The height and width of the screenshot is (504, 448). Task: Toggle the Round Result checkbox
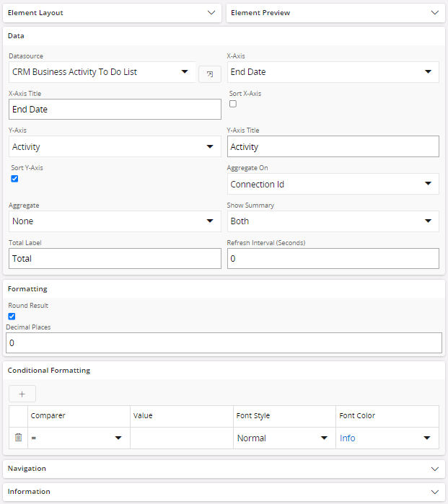[12, 317]
